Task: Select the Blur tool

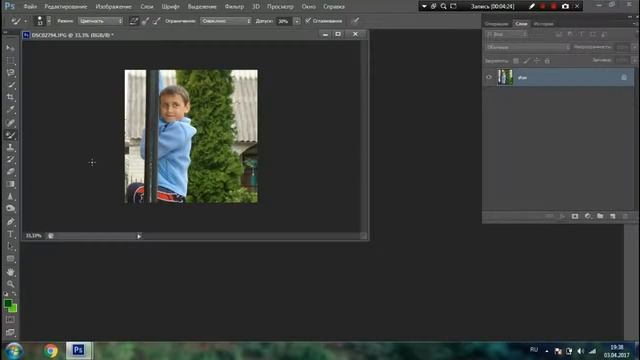Action: (10, 196)
